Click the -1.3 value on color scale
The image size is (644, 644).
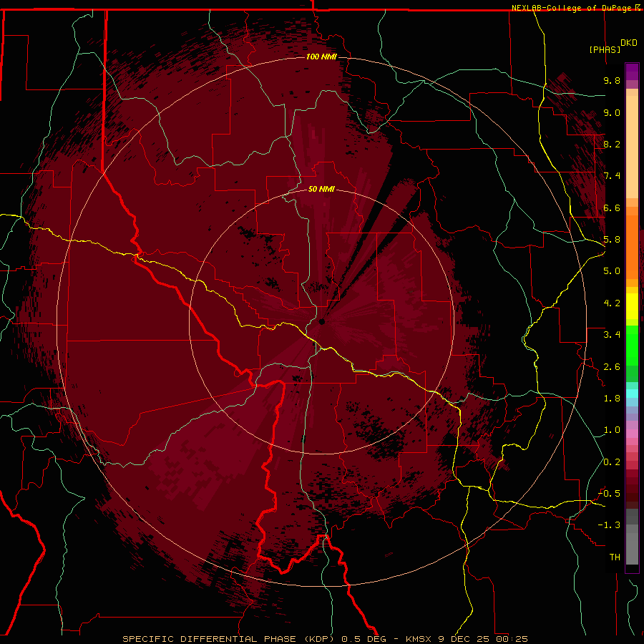[609, 525]
